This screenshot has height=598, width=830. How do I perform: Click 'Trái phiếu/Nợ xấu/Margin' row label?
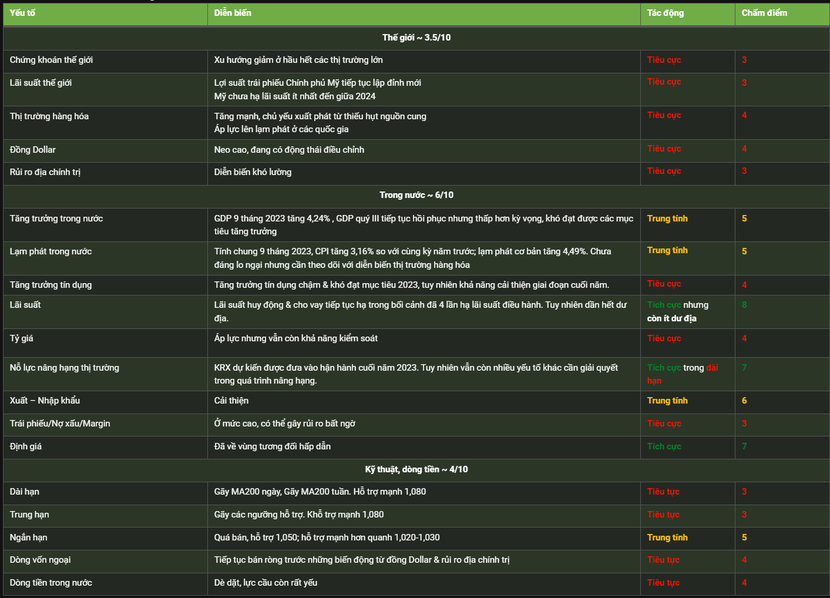click(60, 424)
